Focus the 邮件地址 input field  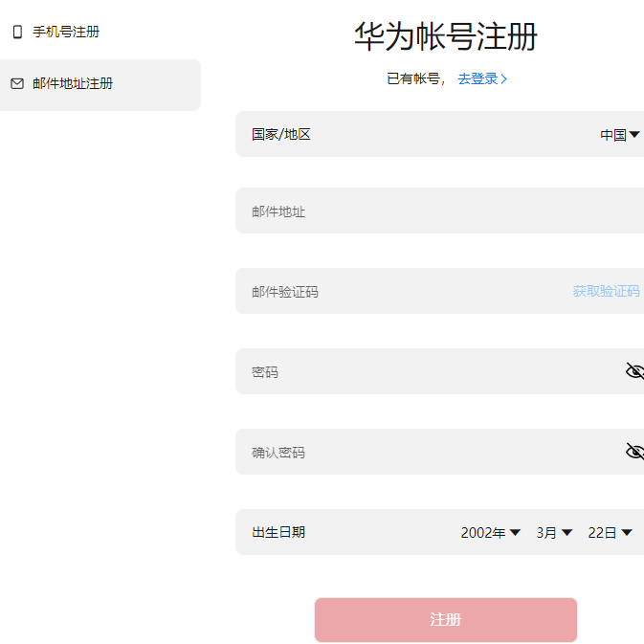pos(421,211)
